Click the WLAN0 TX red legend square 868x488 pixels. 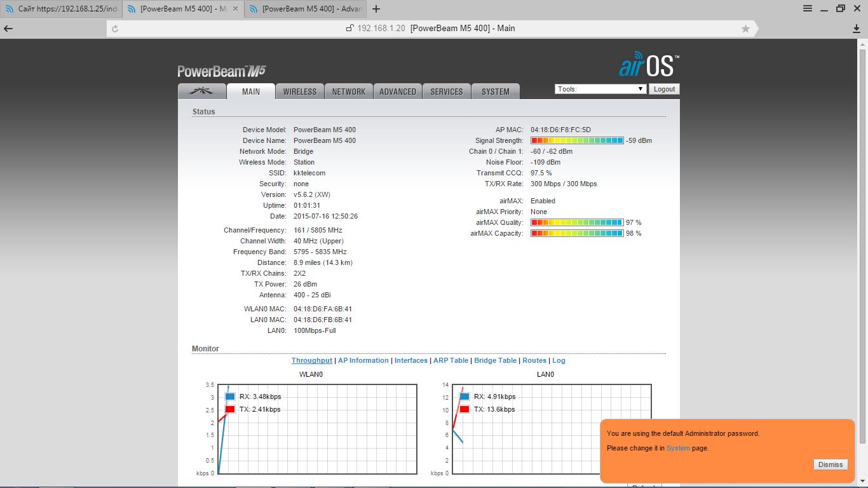click(230, 409)
